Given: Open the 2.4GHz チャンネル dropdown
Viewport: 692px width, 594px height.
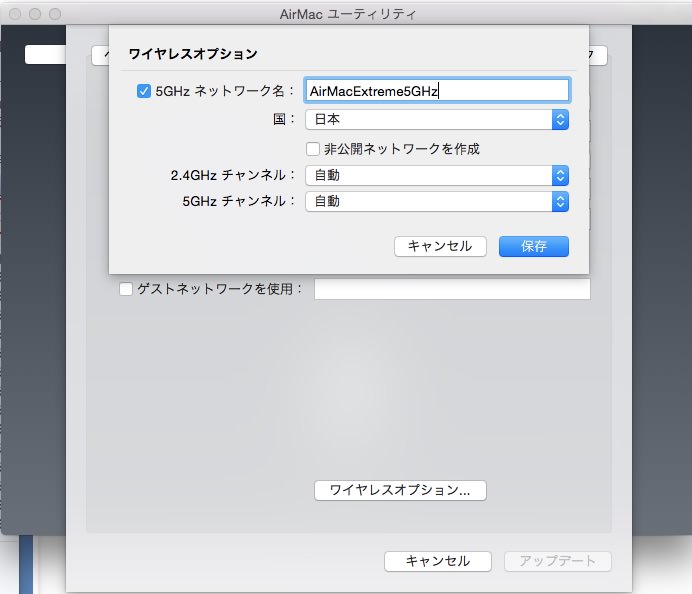Looking at the screenshot, I should coord(437,176).
